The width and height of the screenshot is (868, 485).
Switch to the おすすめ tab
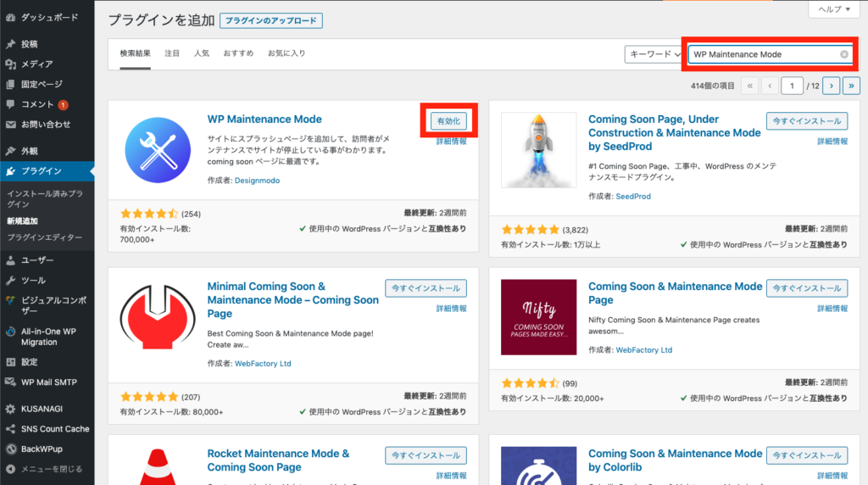238,53
